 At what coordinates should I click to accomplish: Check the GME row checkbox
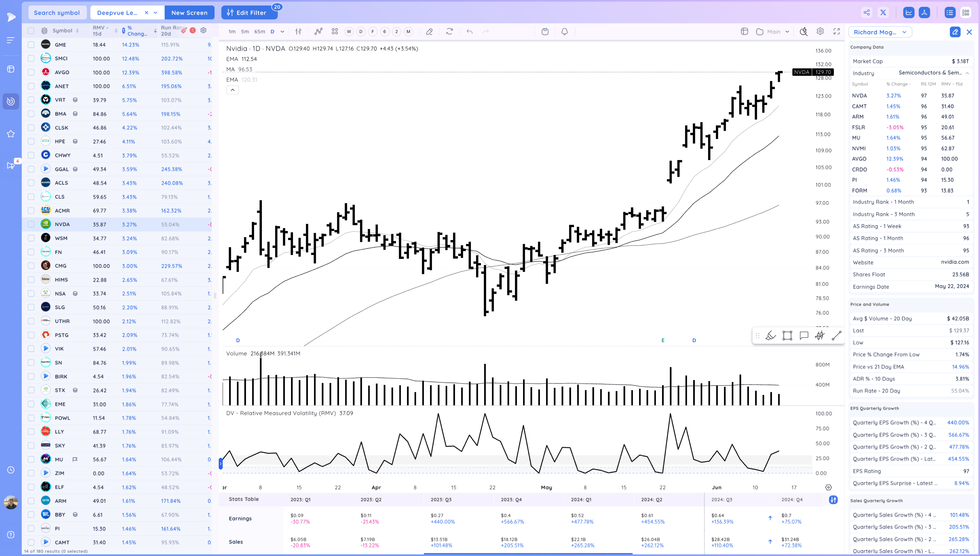pyautogui.click(x=31, y=45)
